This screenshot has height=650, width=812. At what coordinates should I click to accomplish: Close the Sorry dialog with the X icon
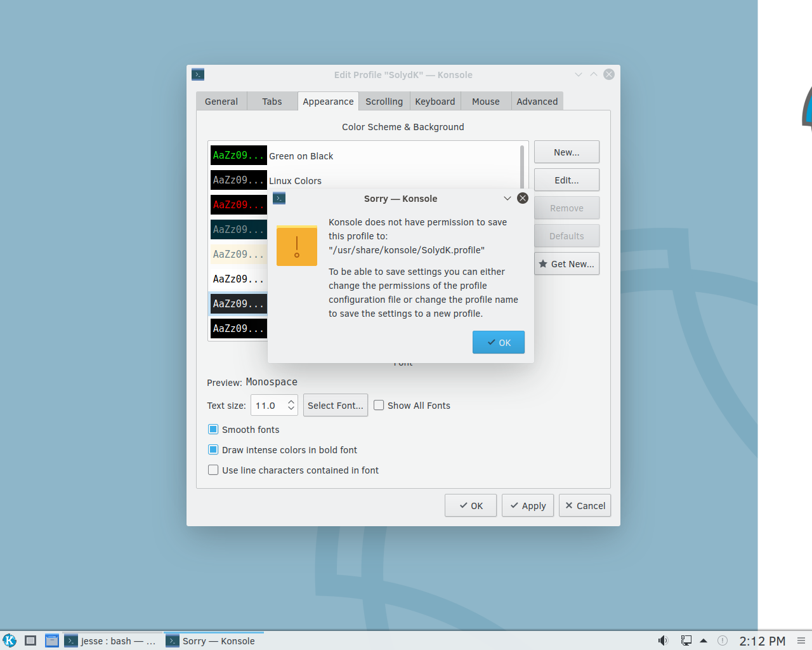pyautogui.click(x=523, y=198)
